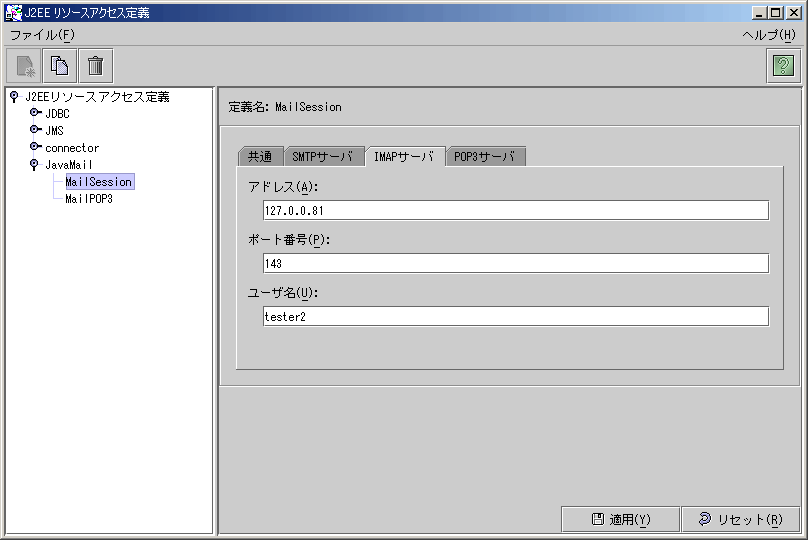The width and height of the screenshot is (808, 540).
Task: Expand the JDBC tree node
Action: (35, 112)
